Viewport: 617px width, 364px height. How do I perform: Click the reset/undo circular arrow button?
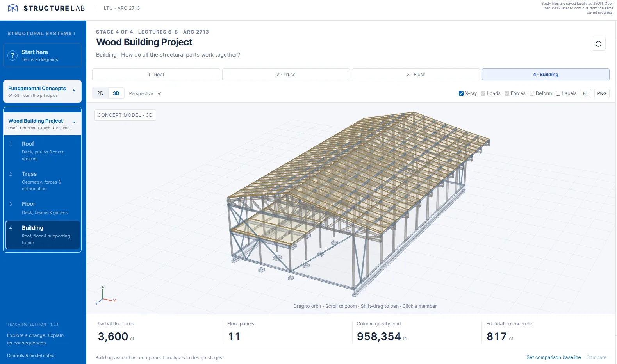pyautogui.click(x=598, y=44)
